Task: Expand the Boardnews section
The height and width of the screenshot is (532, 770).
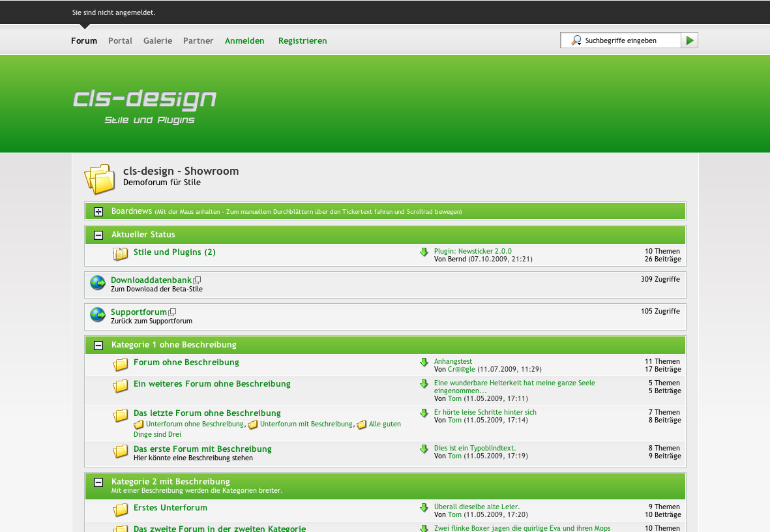Action: (98, 212)
